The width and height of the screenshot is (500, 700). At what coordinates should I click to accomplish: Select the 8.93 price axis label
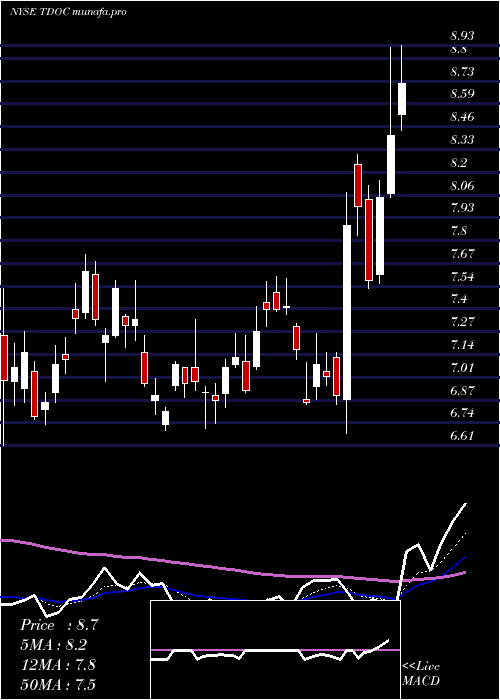462,36
